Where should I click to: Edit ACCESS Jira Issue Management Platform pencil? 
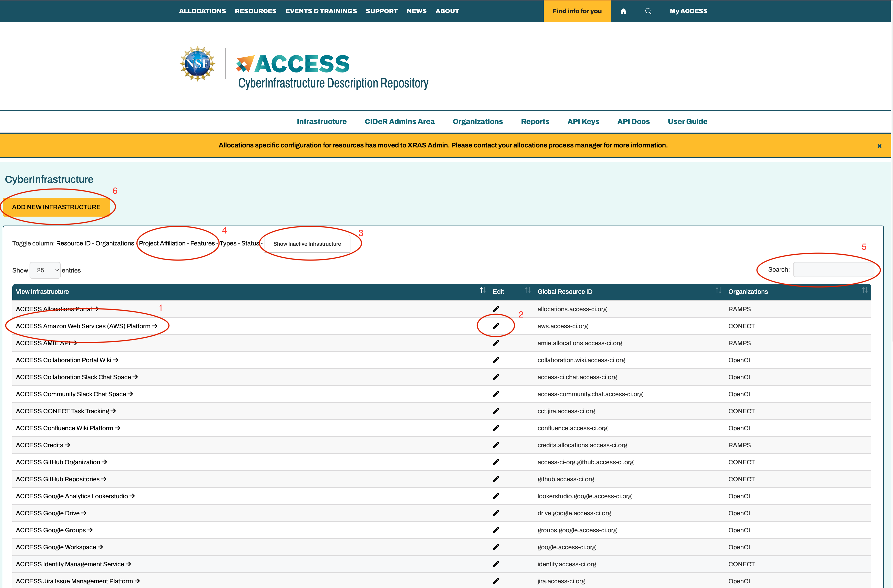click(496, 581)
